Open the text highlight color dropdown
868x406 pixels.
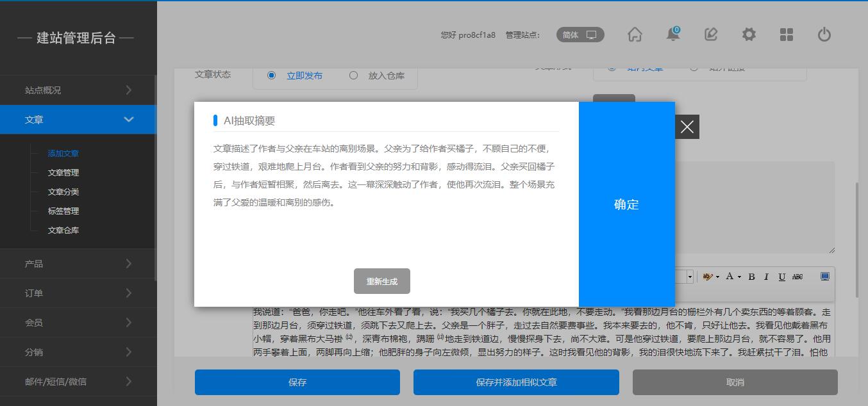(717, 277)
